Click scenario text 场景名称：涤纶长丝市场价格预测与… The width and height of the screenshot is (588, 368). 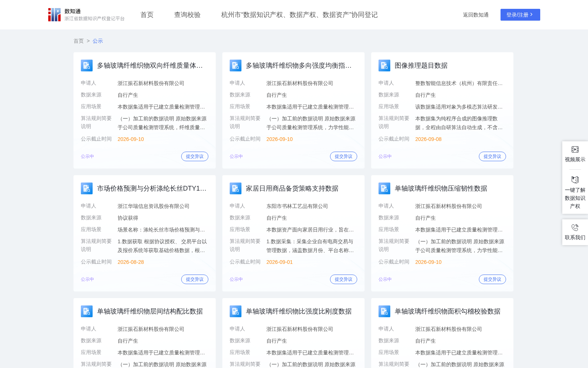161,230
